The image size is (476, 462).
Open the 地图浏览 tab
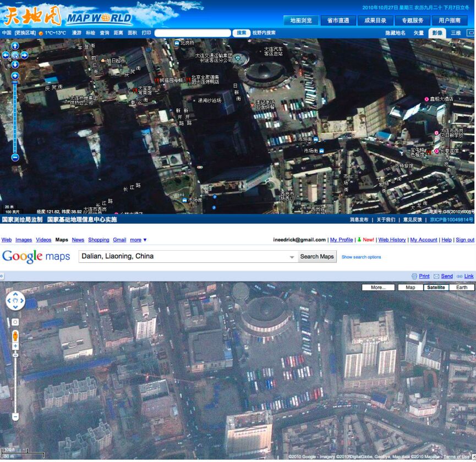pos(301,20)
